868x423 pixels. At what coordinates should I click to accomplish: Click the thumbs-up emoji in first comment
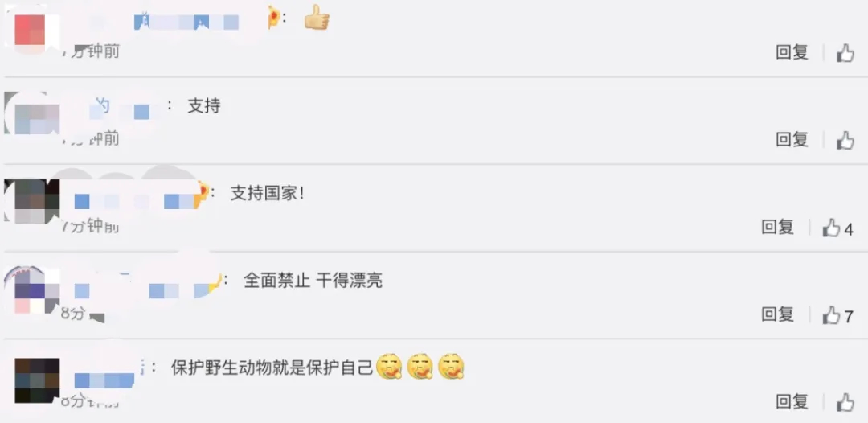[317, 18]
